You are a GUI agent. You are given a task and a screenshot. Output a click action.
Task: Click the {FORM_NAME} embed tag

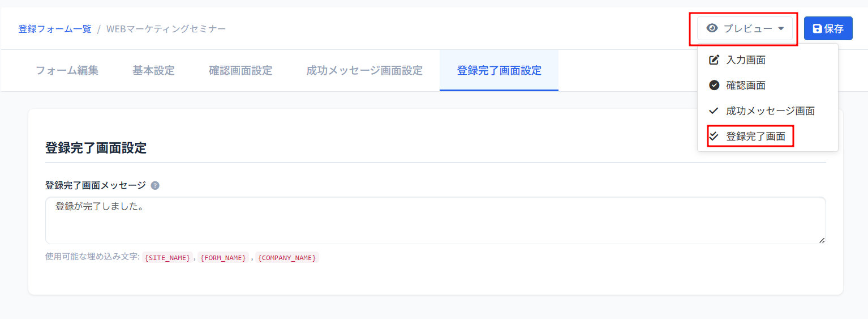pyautogui.click(x=224, y=257)
